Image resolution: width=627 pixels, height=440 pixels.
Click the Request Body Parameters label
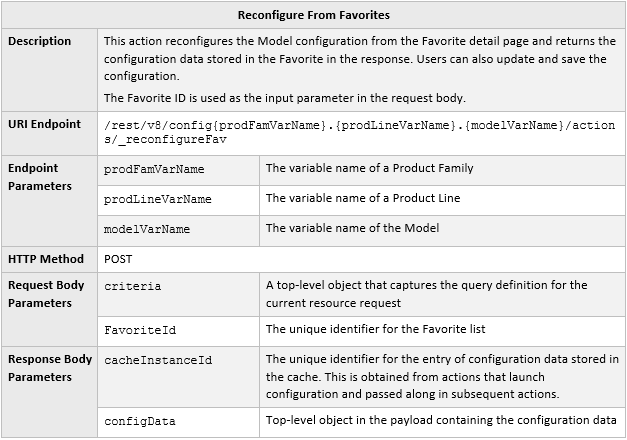pyautogui.click(x=46, y=294)
